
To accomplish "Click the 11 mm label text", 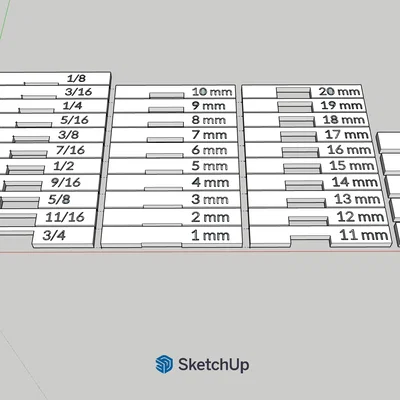I will [x=364, y=235].
